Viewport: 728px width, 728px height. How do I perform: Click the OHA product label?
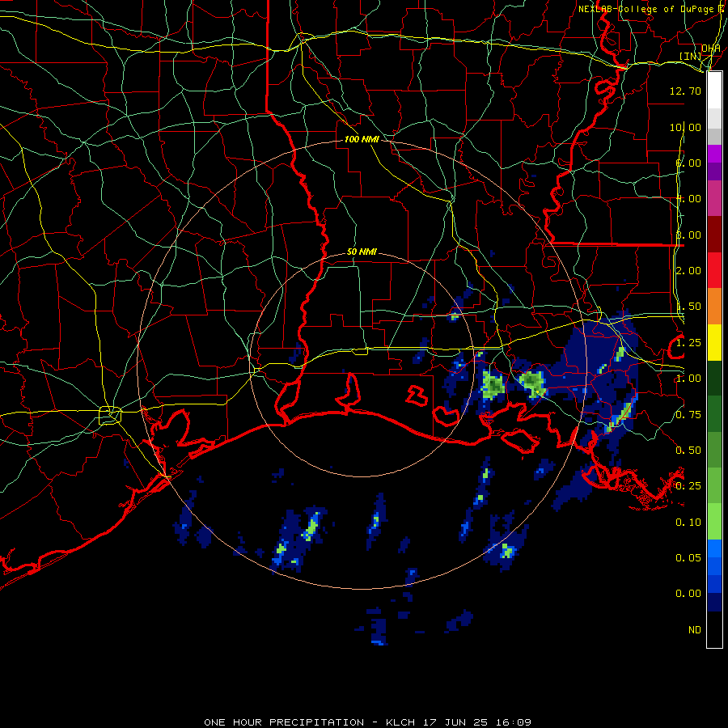pyautogui.click(x=711, y=49)
